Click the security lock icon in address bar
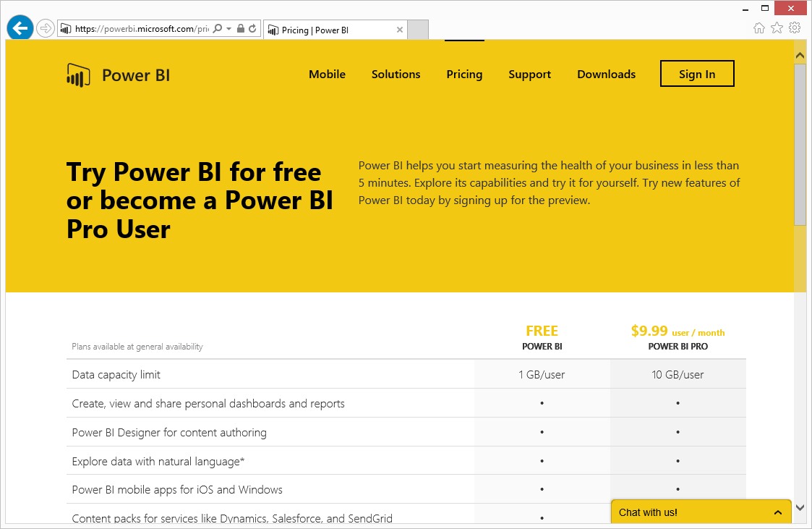Viewport: 812px width, 529px height. coord(240,28)
